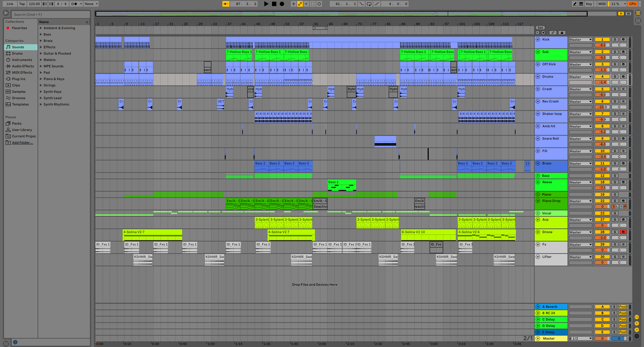Image resolution: width=644 pixels, height=347 pixels.
Task: Unfold the Piano Drop track
Action: 538,201
